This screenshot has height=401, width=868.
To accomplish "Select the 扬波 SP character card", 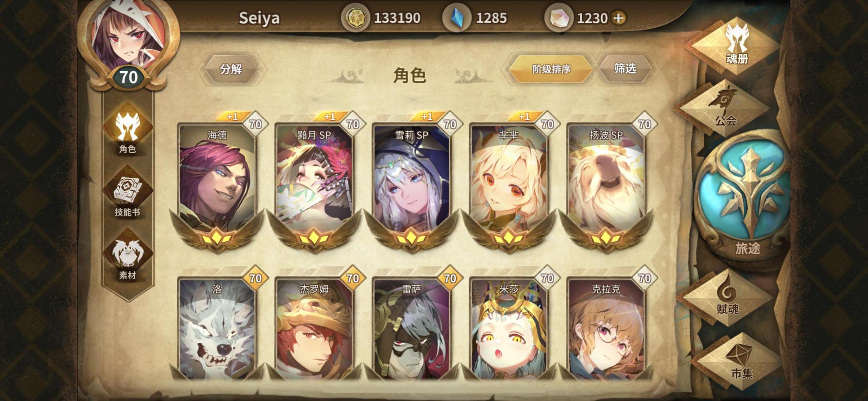I will tap(606, 184).
